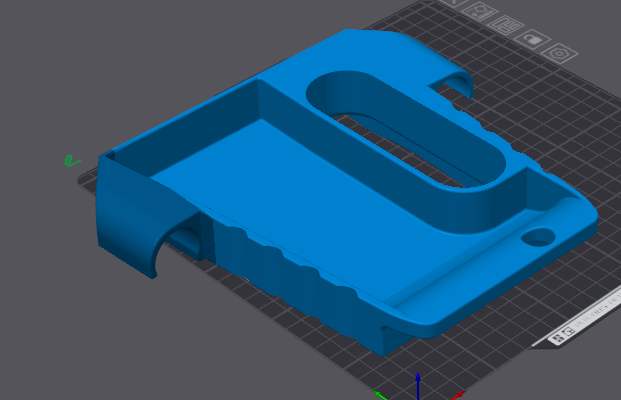621x400 pixels.
Task: Click the partially visible topmost plate icon
Action: (456, 3)
